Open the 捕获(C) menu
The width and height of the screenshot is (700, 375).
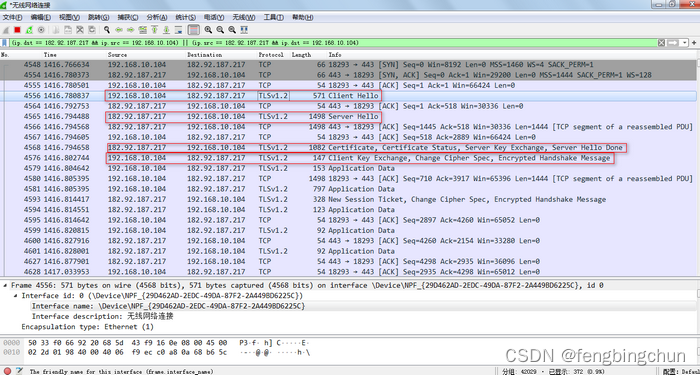point(128,17)
